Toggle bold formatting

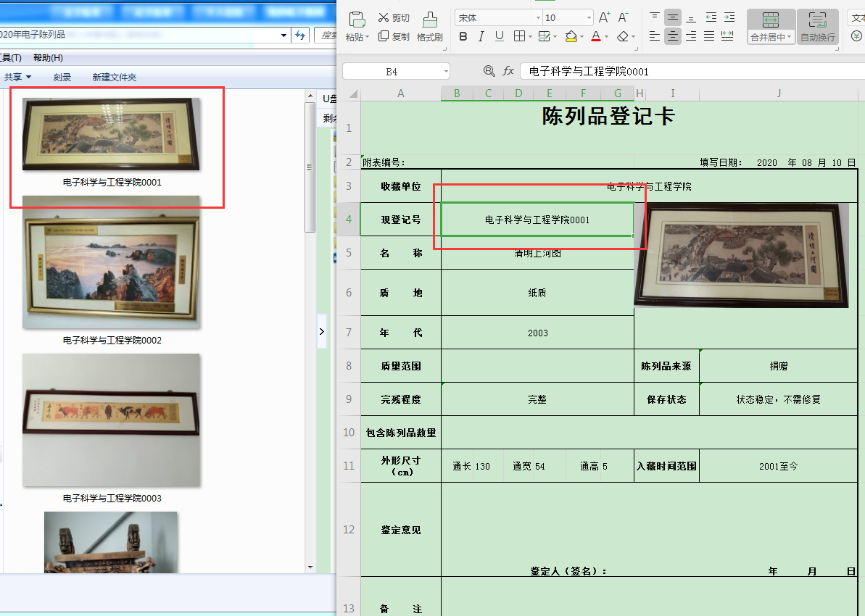click(463, 36)
